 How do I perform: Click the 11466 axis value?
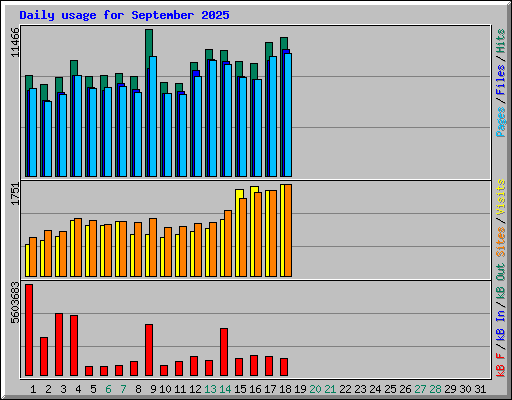(15, 42)
